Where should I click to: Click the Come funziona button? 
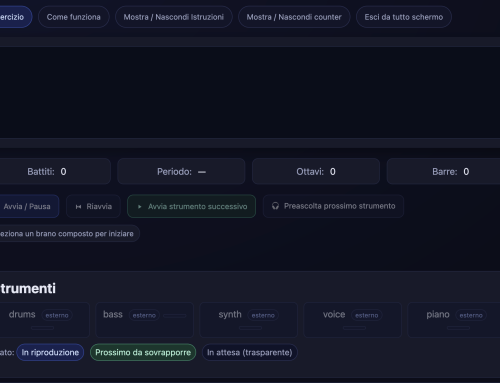click(x=74, y=17)
